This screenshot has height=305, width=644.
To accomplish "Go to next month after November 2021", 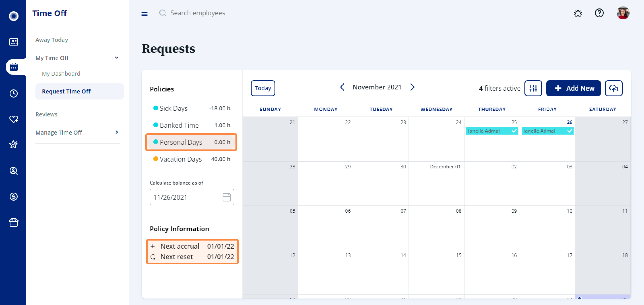I will (412, 87).
